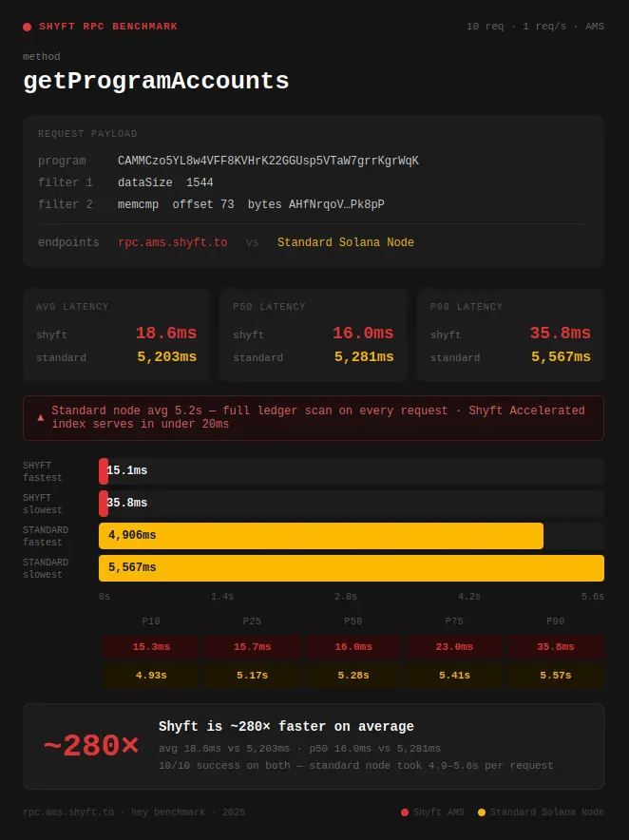
Task: Click the warning triangle in the alert banner
Action: coord(40,417)
